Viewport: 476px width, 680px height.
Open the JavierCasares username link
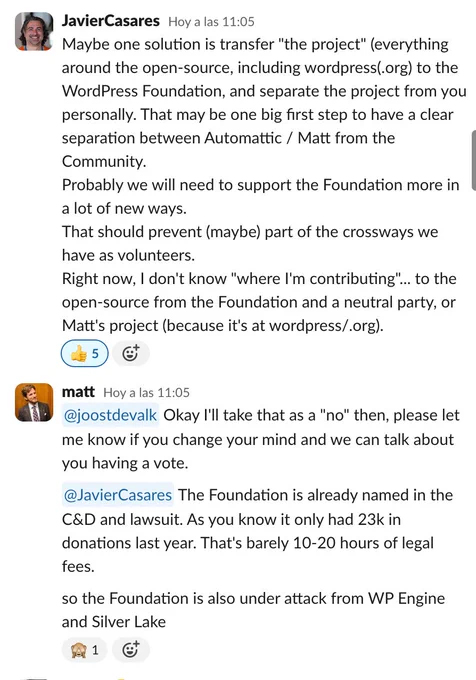pyautogui.click(x=111, y=21)
